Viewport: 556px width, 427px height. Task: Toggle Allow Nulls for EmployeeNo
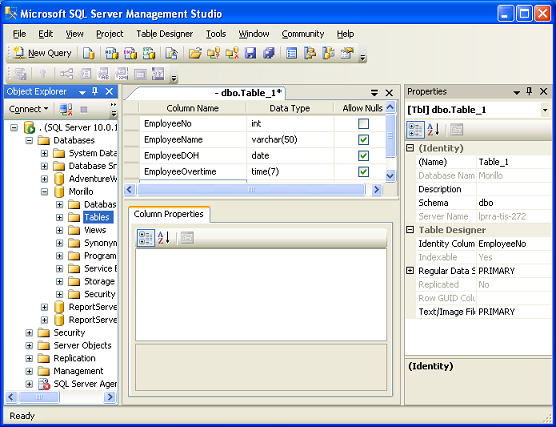click(363, 123)
